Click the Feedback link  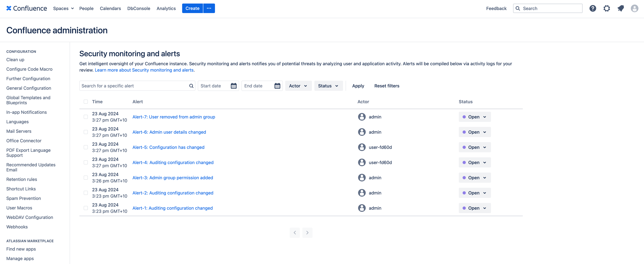pos(496,8)
